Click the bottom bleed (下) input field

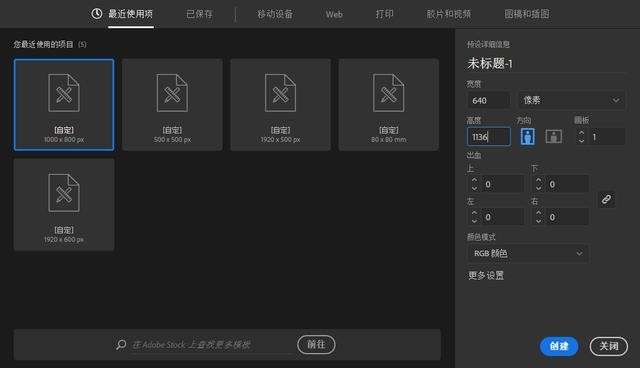(x=567, y=184)
